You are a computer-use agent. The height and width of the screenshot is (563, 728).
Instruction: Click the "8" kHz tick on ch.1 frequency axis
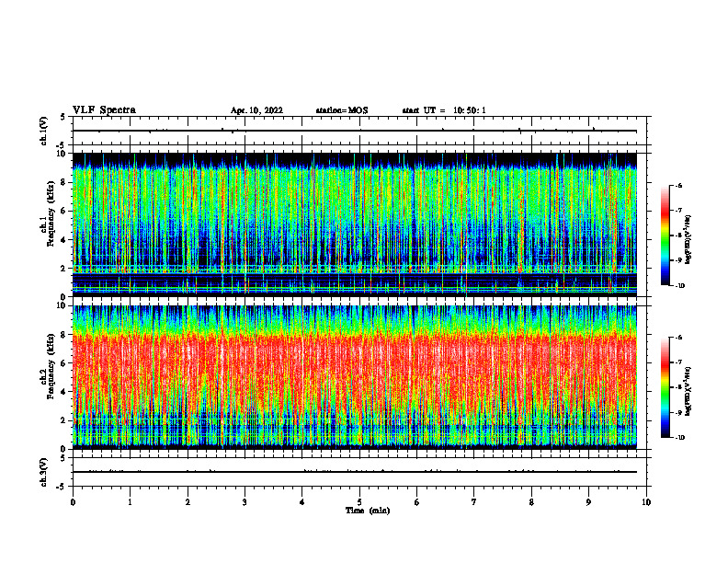coord(63,182)
